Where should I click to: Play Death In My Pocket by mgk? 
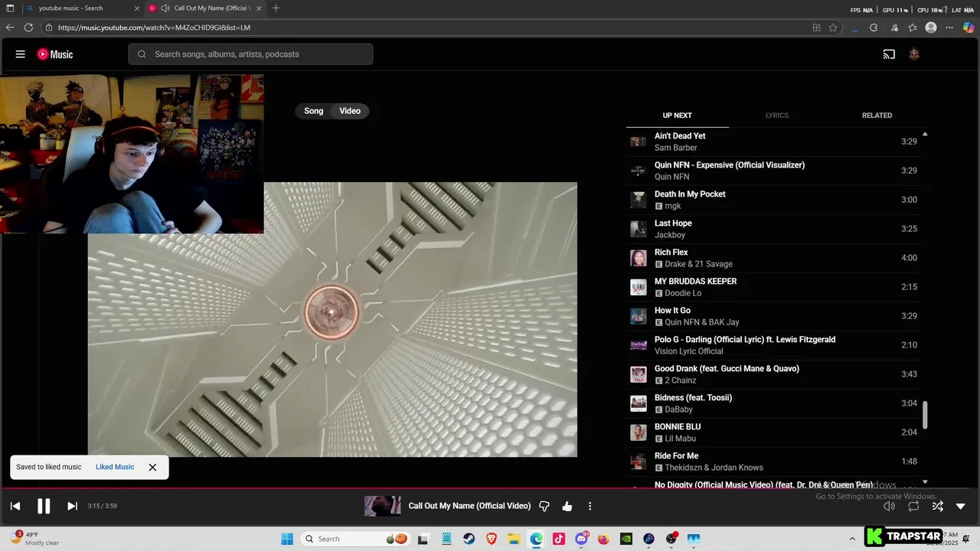(773, 200)
